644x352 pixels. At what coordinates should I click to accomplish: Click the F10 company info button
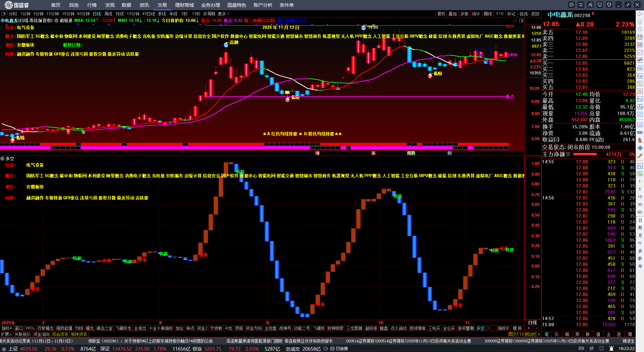pos(500,14)
